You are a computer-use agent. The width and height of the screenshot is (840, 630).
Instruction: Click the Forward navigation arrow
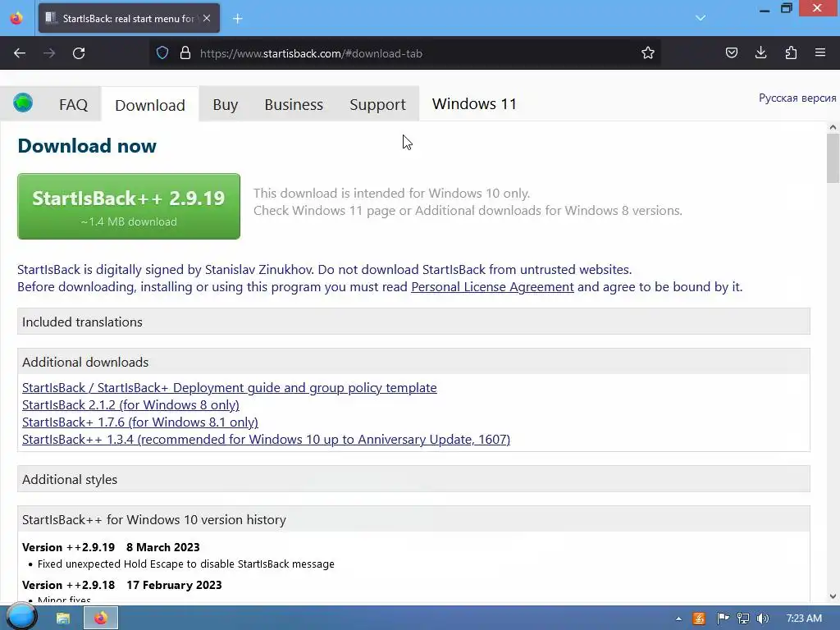pyautogui.click(x=49, y=53)
